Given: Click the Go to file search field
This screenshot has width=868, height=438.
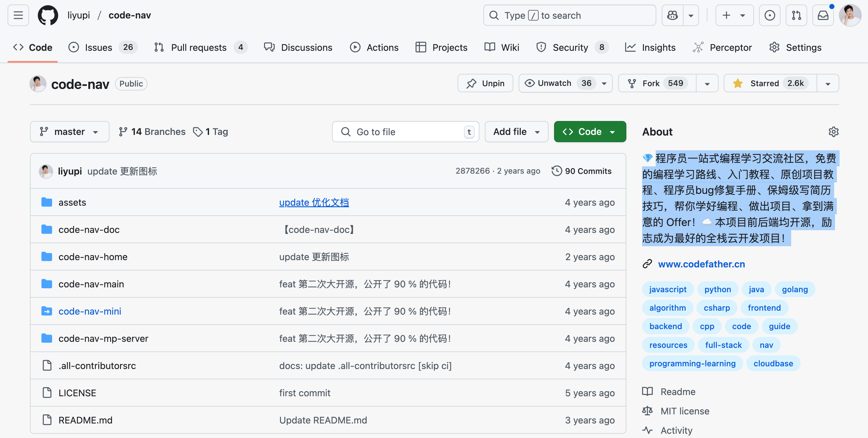Looking at the screenshot, I should pyautogui.click(x=404, y=132).
